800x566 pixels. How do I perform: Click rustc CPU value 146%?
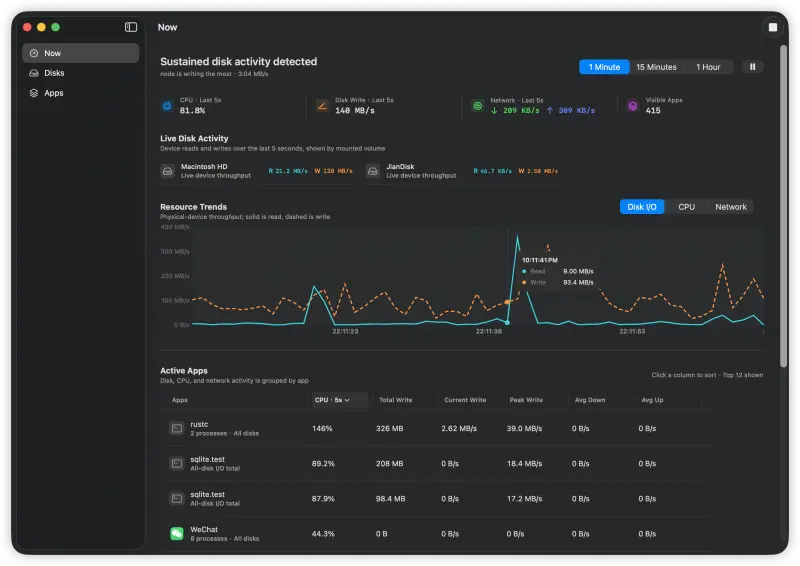(x=322, y=429)
